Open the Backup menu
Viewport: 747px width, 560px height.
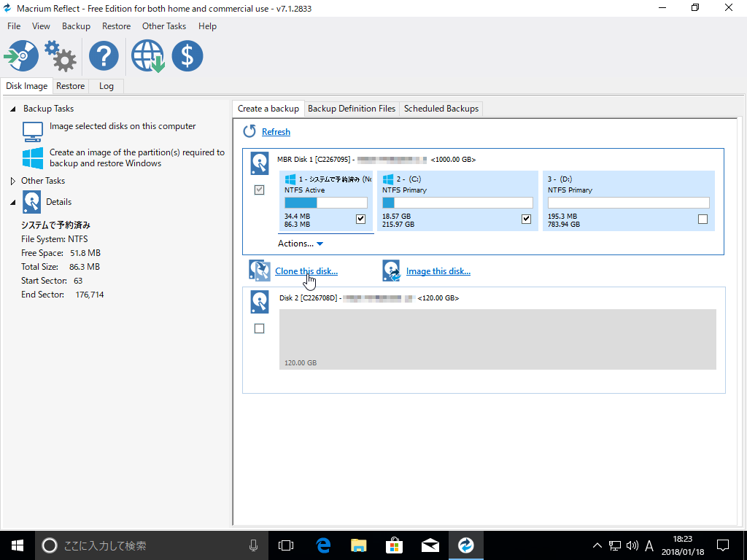tap(76, 26)
